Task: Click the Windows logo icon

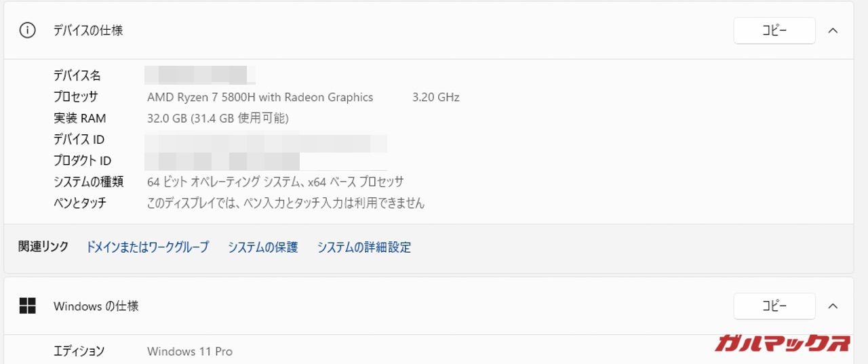Action: (27, 306)
